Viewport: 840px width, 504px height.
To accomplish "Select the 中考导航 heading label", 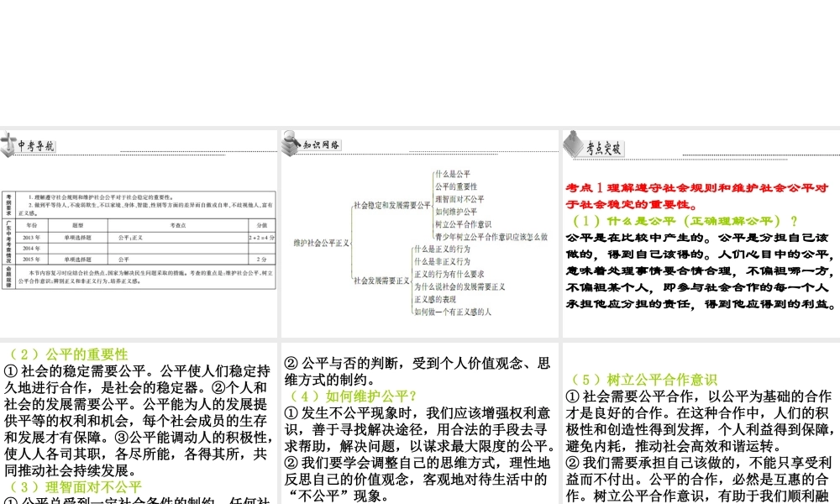I will [x=36, y=145].
